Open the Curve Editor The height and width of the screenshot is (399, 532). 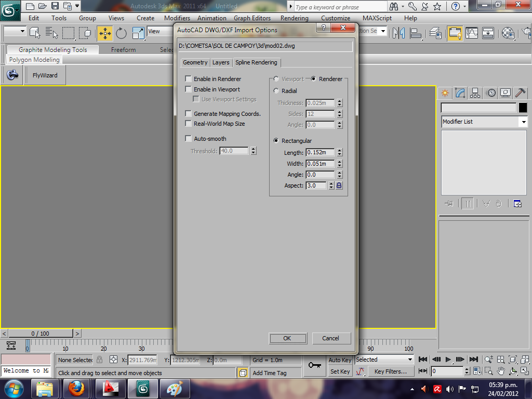472,33
